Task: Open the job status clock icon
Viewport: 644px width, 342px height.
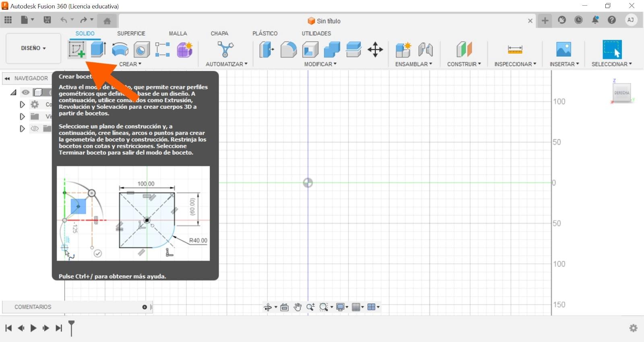Action: tap(578, 20)
